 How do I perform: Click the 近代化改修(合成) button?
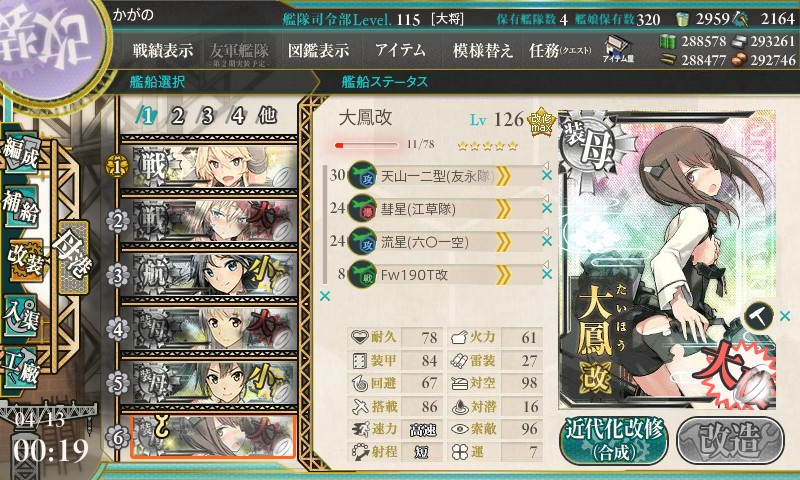pos(614,440)
